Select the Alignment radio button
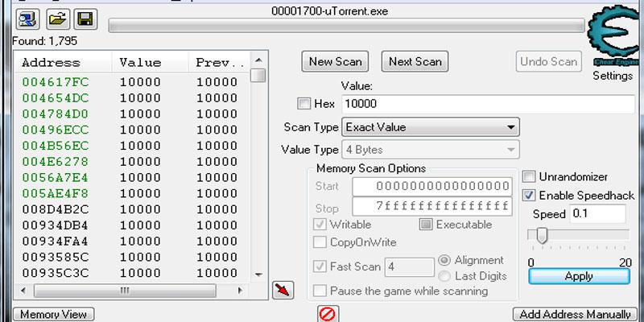Viewport: 644px width, 322px height. [444, 260]
